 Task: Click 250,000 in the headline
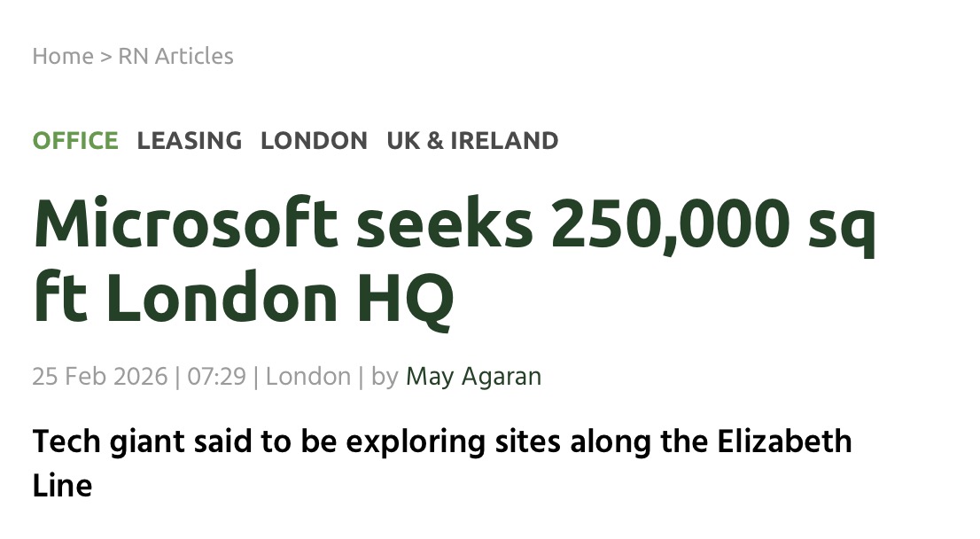(669, 225)
